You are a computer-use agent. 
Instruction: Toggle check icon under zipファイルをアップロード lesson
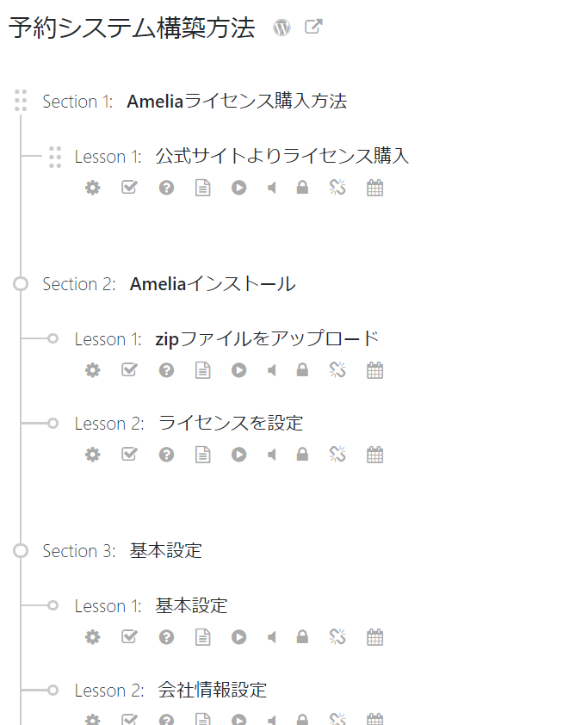tap(129, 369)
